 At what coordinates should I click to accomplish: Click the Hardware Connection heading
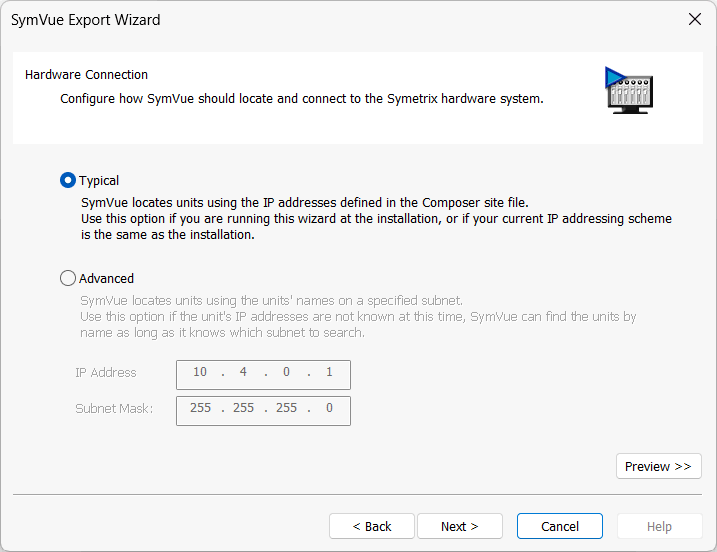coord(86,75)
